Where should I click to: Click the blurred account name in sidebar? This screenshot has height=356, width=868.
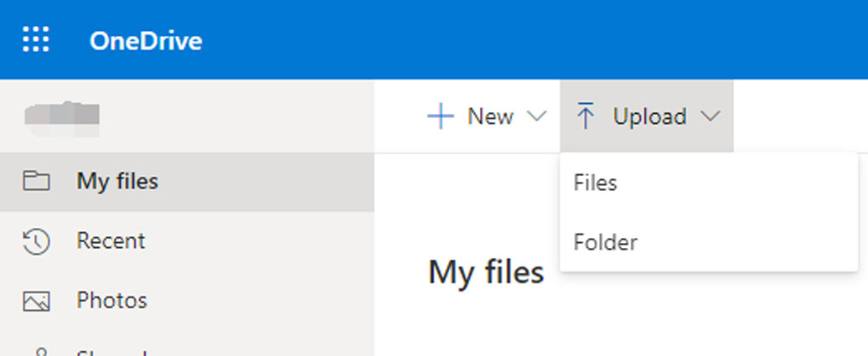pos(62,118)
